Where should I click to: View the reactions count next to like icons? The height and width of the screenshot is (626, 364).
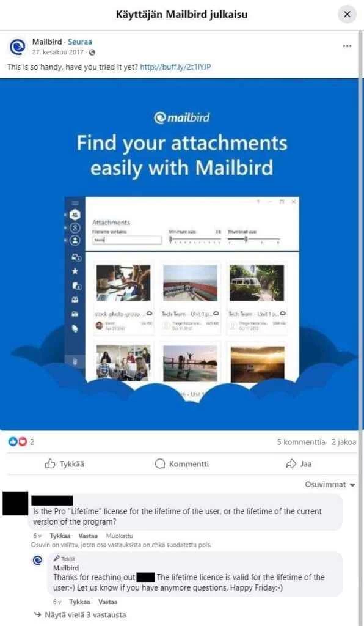coord(32,442)
